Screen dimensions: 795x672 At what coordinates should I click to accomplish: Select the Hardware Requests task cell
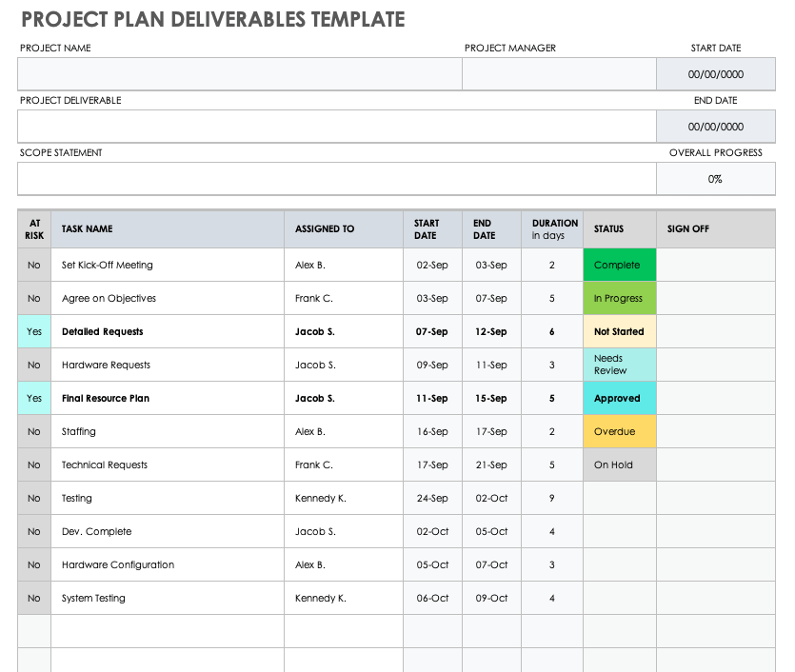[168, 365]
